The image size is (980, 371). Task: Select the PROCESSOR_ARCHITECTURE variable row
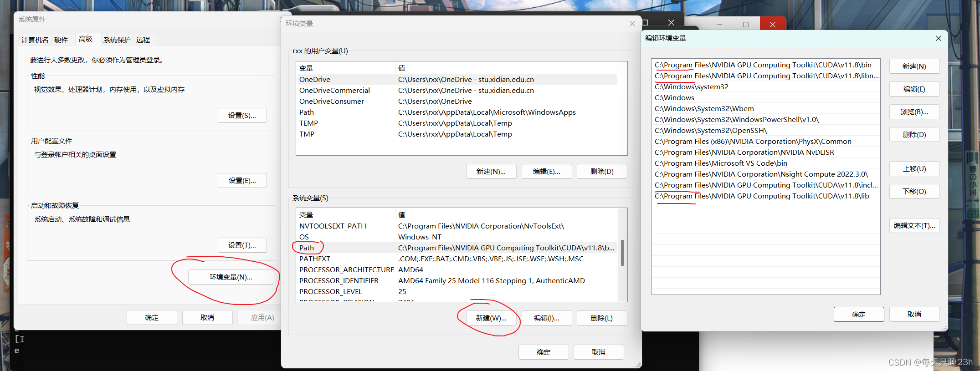[457, 269]
